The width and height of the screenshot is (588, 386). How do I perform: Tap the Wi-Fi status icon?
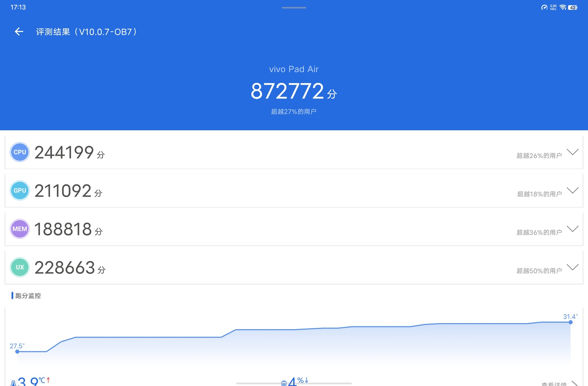(x=563, y=7)
